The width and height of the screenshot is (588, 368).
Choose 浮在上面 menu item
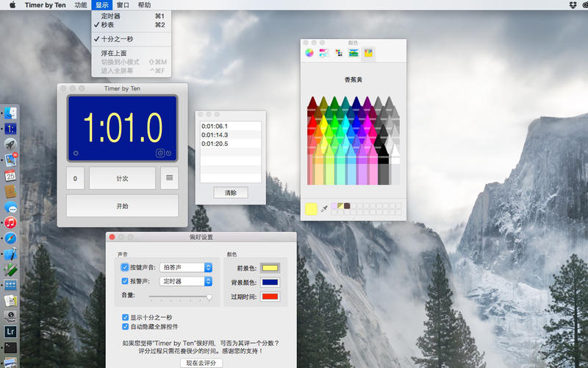[x=132, y=53]
